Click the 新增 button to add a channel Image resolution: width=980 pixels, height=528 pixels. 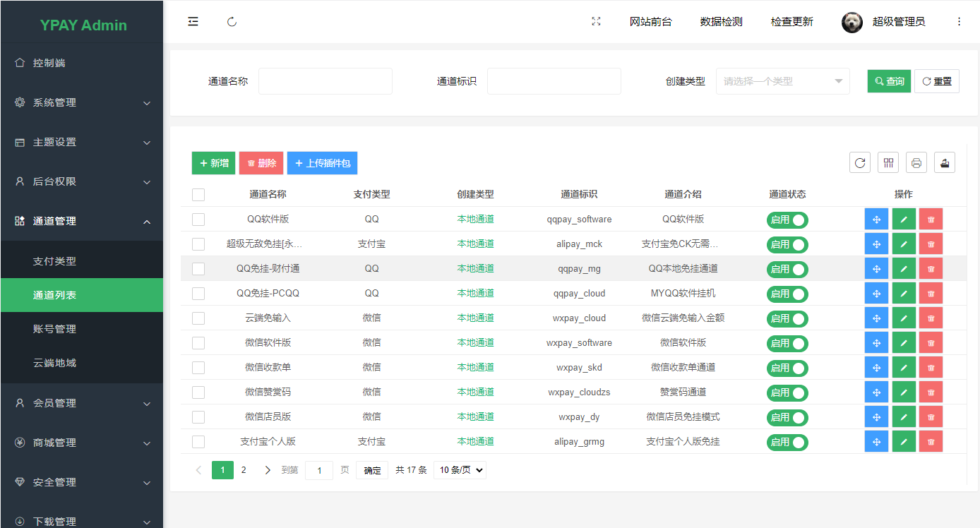213,162
